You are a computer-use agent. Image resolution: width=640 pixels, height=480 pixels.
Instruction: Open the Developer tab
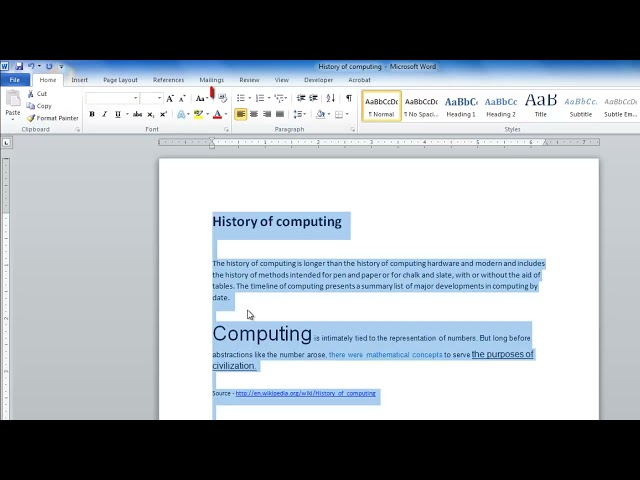click(318, 80)
